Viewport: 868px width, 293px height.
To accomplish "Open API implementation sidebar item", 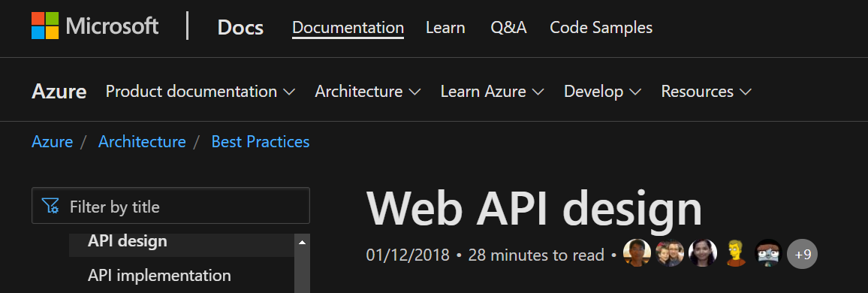I will pyautogui.click(x=159, y=275).
